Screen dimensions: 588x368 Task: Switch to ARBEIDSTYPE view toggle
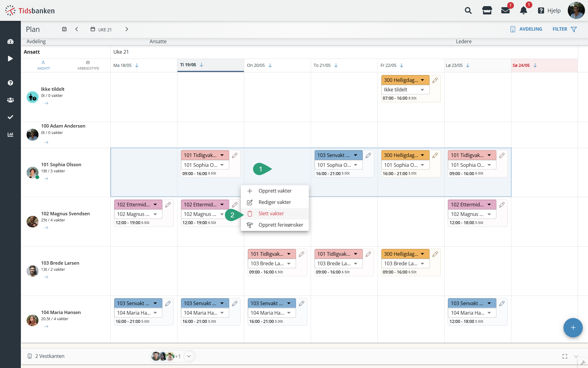88,65
